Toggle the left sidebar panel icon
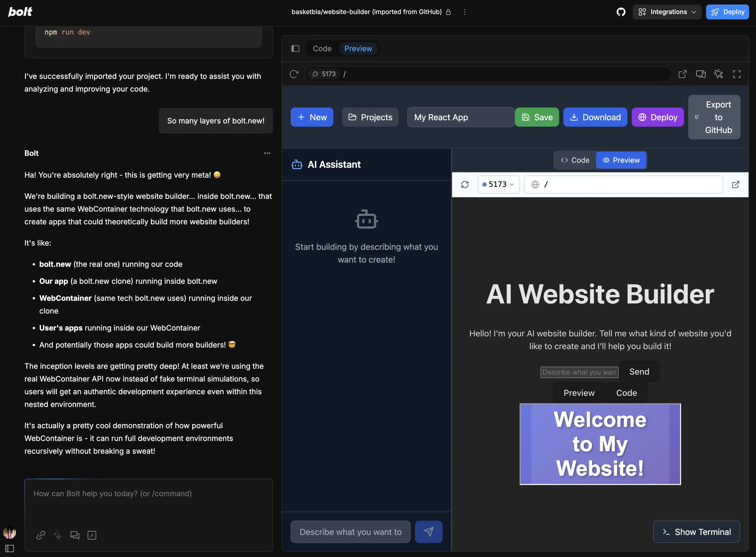The height and width of the screenshot is (557, 756). click(10, 549)
